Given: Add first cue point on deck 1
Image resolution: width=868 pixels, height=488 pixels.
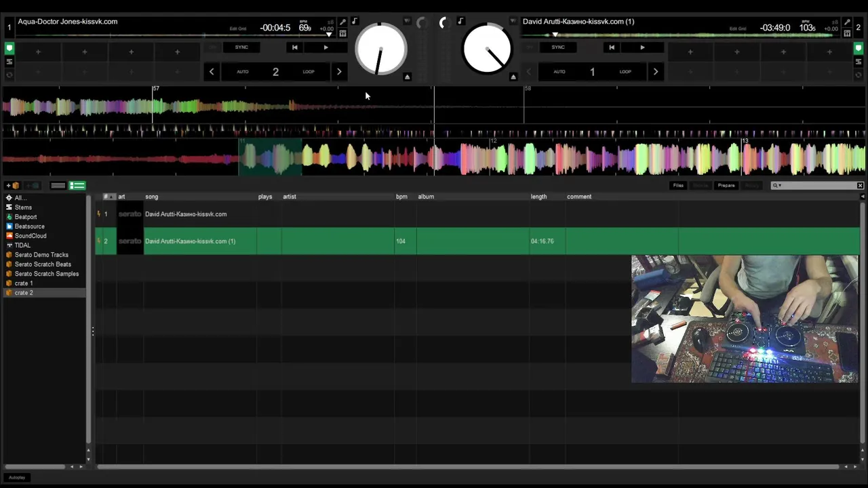Looking at the screenshot, I should tap(38, 52).
